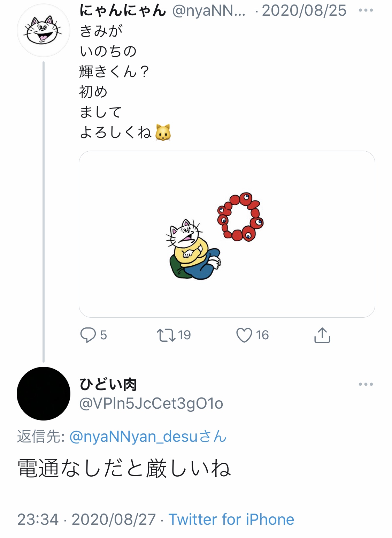The image size is (392, 538).
Task: Retweet the にゃんにゃん tweet
Action: pos(166,335)
